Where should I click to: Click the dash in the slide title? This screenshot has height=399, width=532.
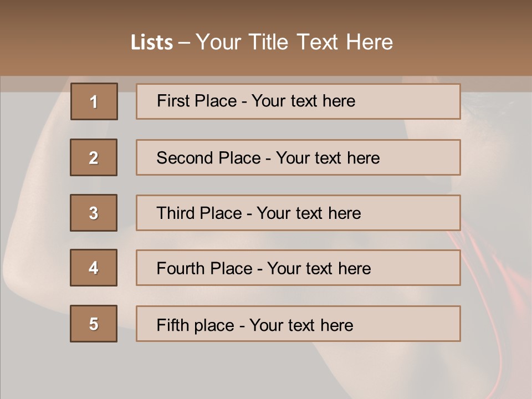[x=184, y=43]
